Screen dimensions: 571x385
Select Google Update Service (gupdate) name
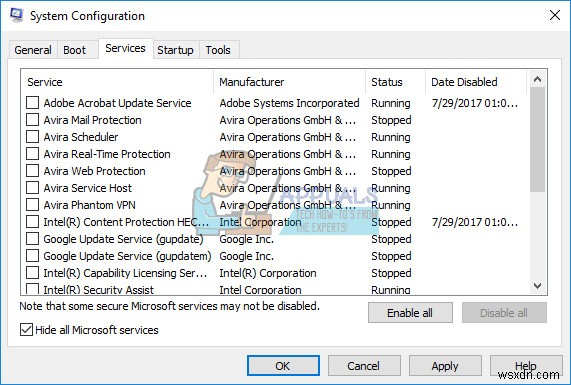(x=123, y=239)
